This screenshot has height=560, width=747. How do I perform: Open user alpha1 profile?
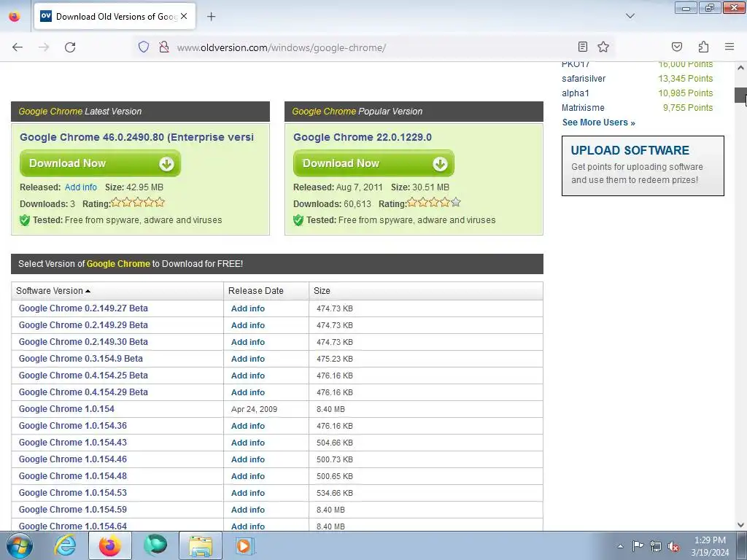point(575,93)
